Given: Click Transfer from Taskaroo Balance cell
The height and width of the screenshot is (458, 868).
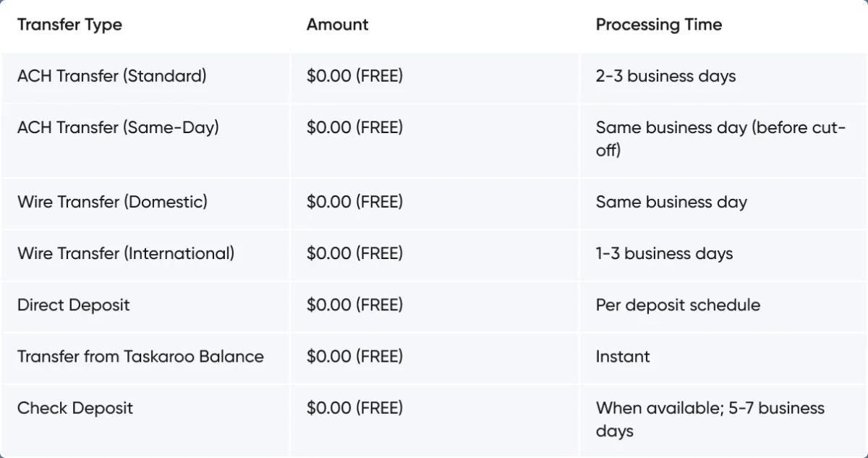Looking at the screenshot, I should tap(140, 356).
